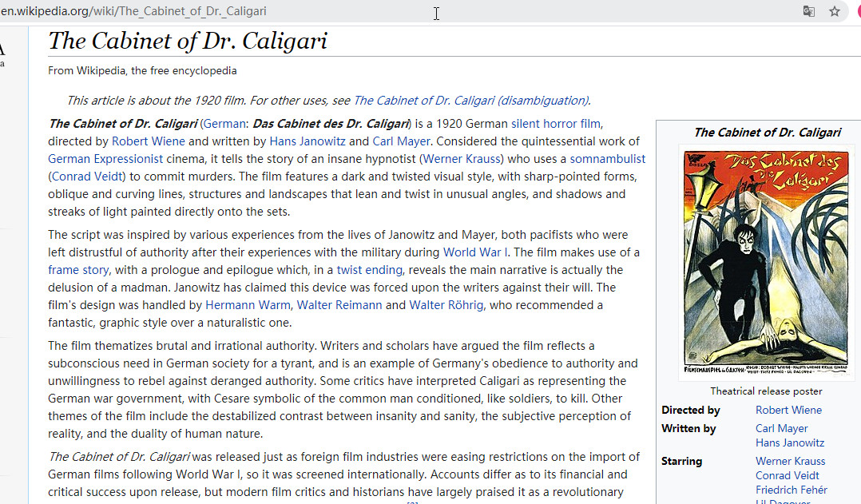
Task: Click the article title heading
Action: (x=188, y=42)
